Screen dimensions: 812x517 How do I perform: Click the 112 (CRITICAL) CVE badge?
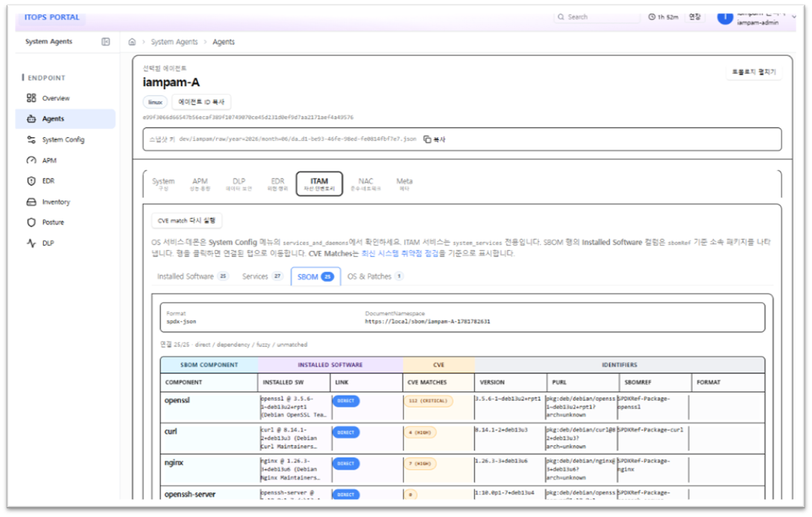click(x=428, y=401)
